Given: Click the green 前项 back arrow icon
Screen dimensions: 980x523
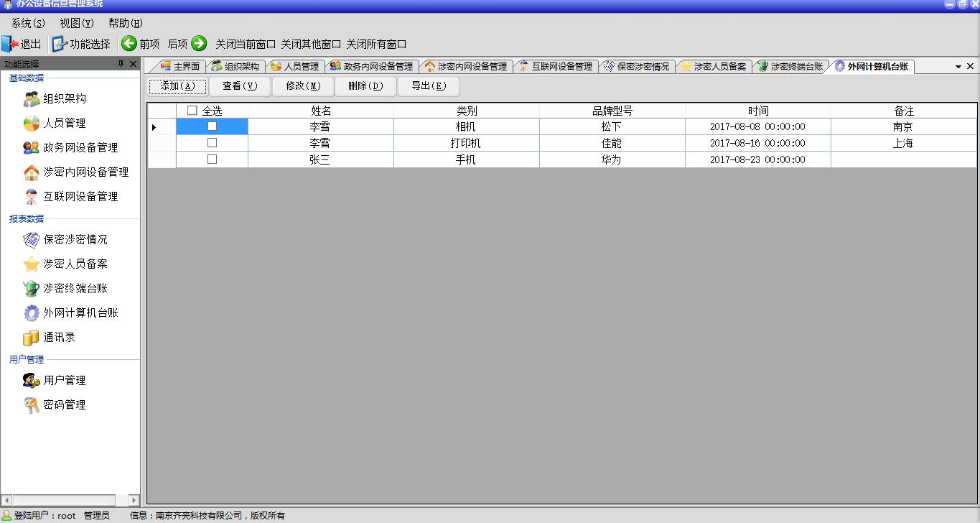Looking at the screenshot, I should point(129,44).
